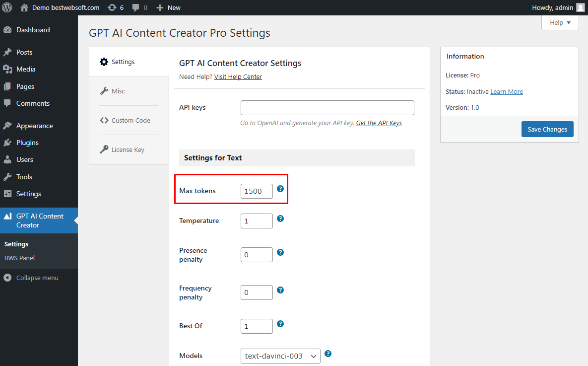Open Pages menu item
Screen dimensions: 588x366
click(39, 86)
